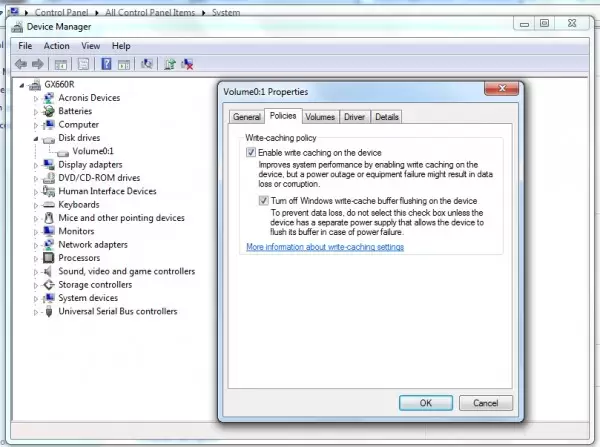This screenshot has width=600, height=447.
Task: Click the Forward arrow in the toolbar
Action: pos(38,64)
